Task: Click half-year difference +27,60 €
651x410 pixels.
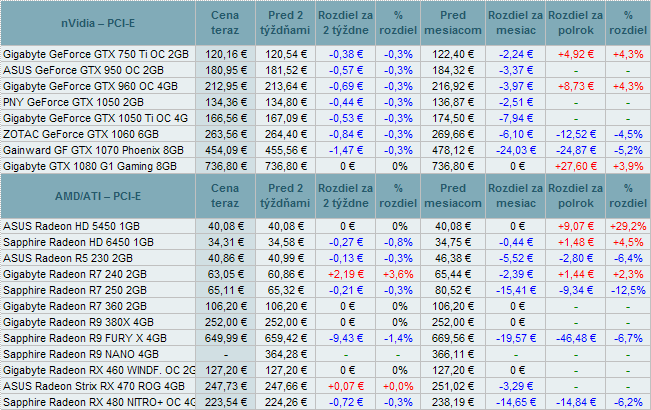Action: pyautogui.click(x=576, y=166)
